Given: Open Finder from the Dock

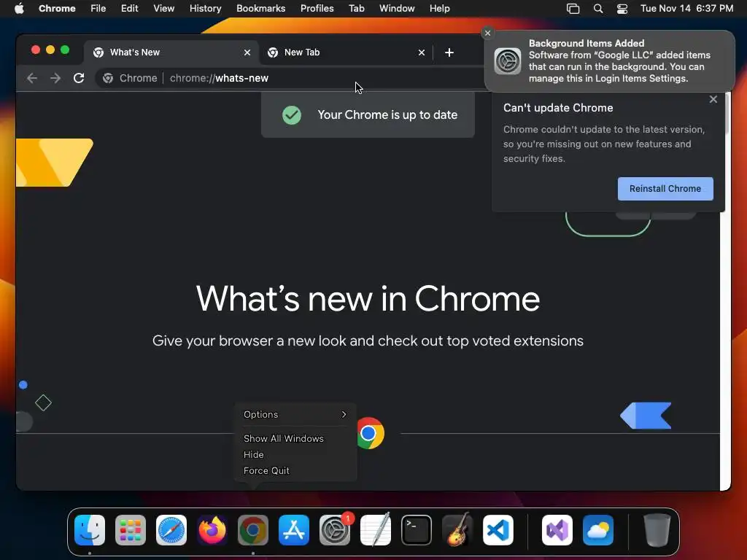Looking at the screenshot, I should click(90, 530).
